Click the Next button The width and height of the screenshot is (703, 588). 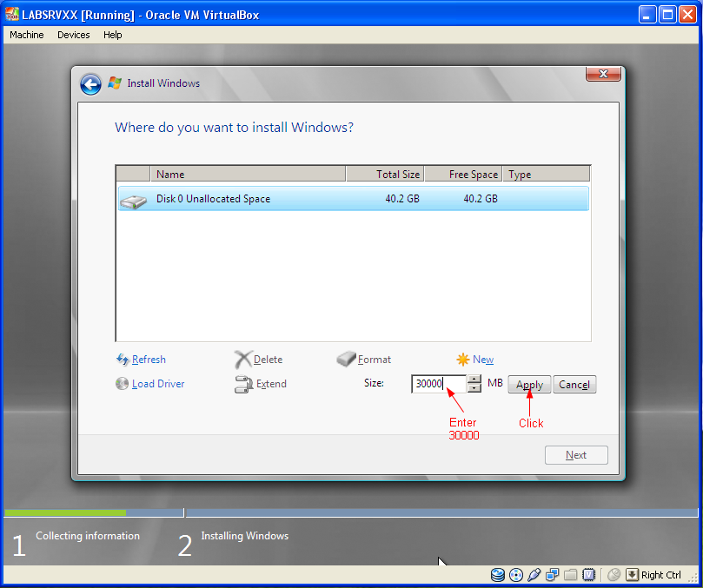coord(576,455)
